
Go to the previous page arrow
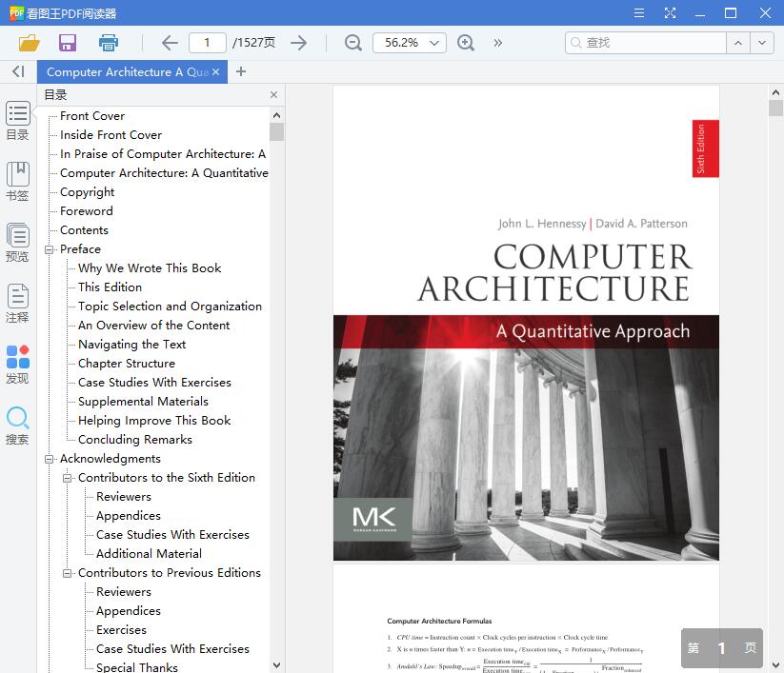coord(170,43)
